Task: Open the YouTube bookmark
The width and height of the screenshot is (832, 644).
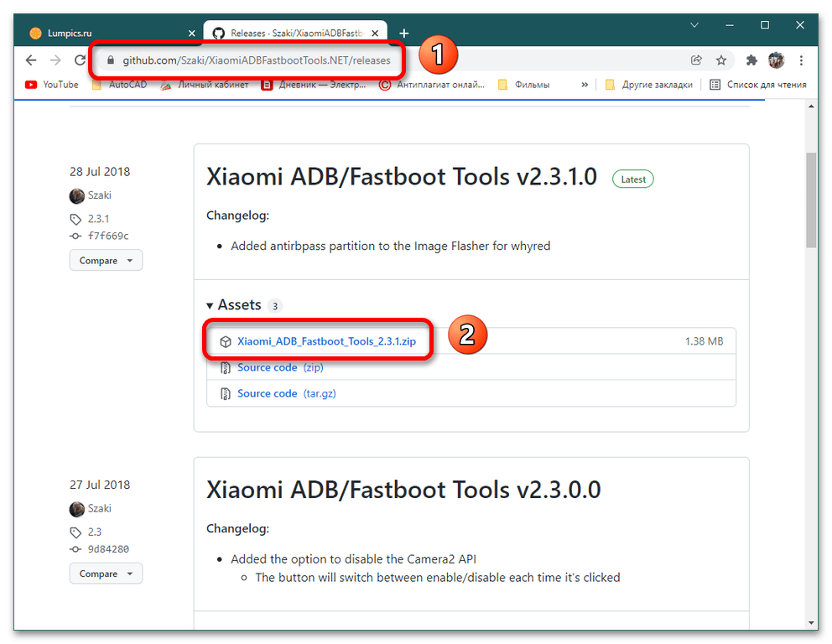Action: 51,85
